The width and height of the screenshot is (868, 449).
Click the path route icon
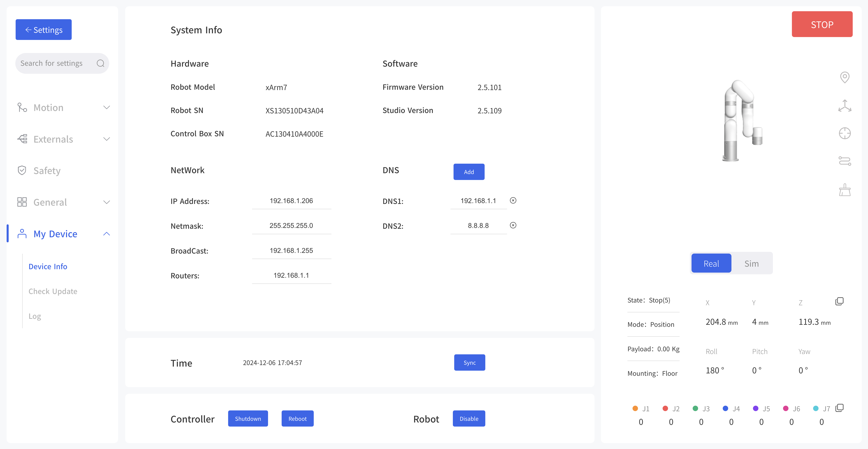pyautogui.click(x=845, y=161)
